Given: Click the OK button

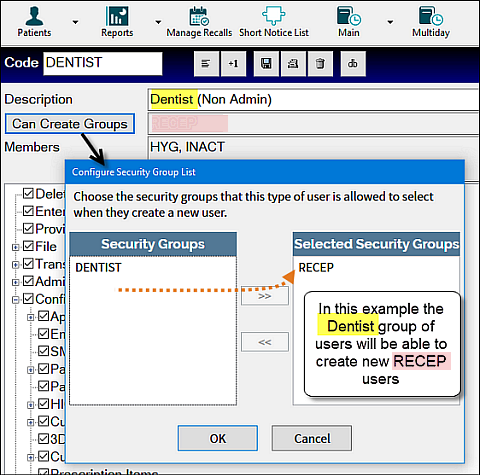Looking at the screenshot, I should 218,438.
